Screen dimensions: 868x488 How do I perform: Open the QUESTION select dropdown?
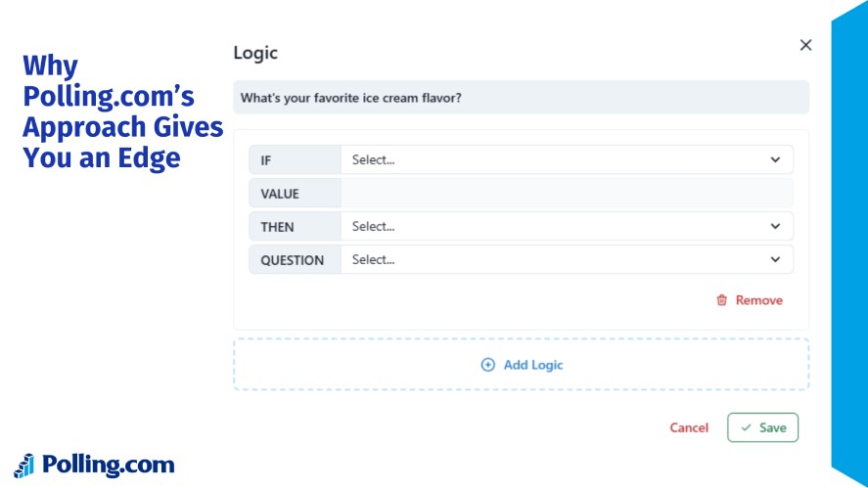(x=567, y=259)
